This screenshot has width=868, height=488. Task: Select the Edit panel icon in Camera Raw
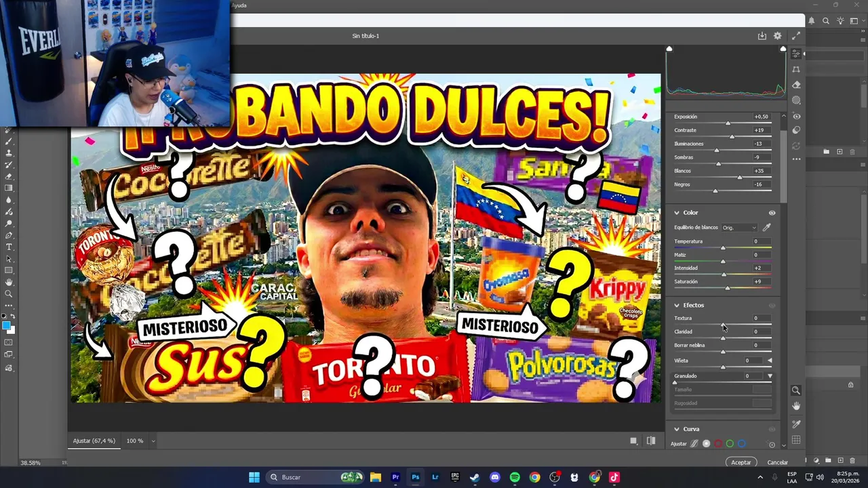(x=797, y=54)
